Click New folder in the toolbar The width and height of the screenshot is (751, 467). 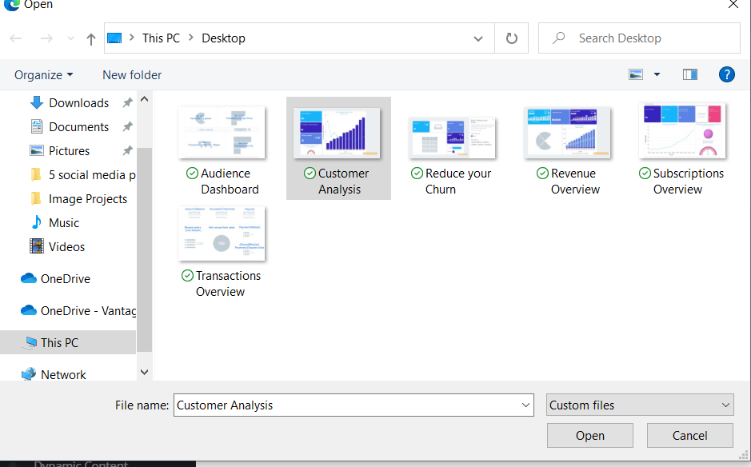[131, 74]
